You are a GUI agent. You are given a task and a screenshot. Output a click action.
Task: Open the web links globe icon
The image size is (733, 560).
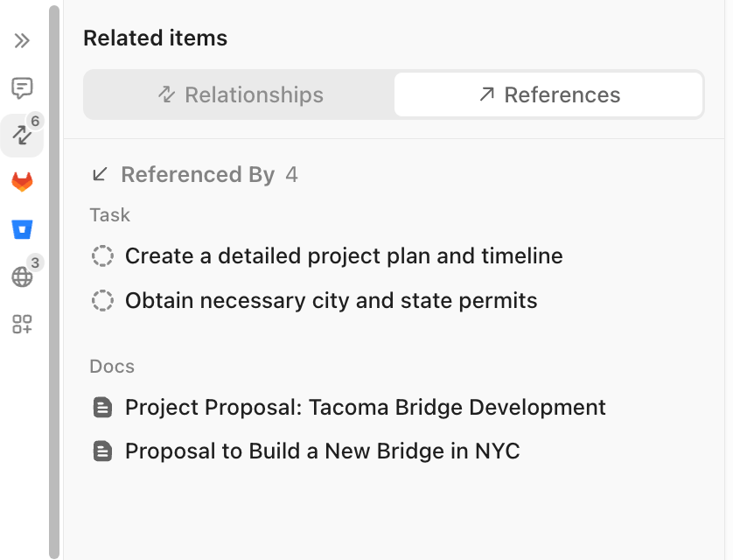(22, 276)
